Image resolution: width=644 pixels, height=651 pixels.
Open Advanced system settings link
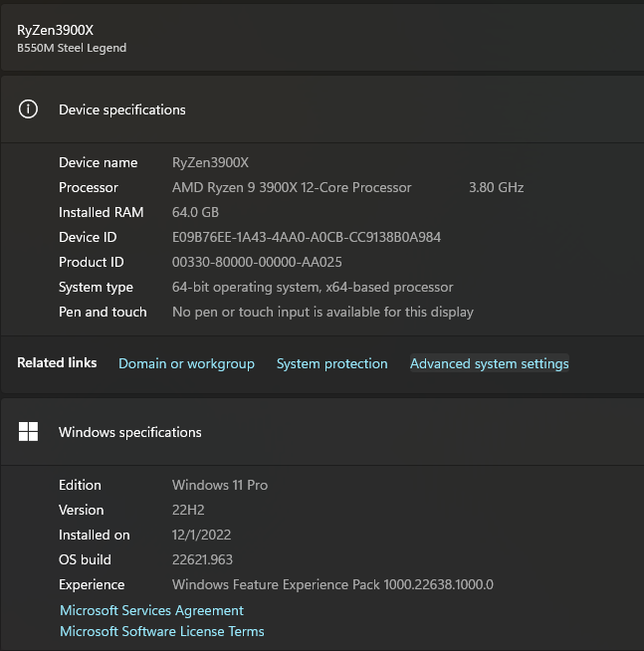coord(489,363)
